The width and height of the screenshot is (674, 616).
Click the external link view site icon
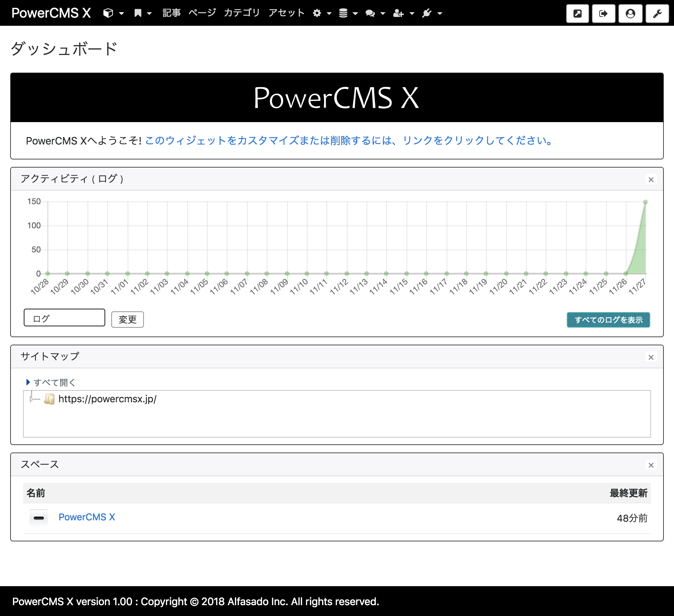click(x=577, y=14)
